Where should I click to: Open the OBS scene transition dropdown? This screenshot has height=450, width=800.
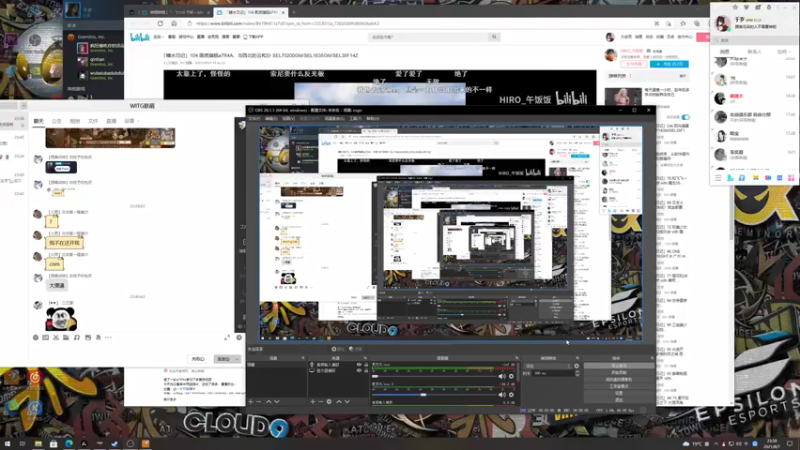(x=548, y=366)
